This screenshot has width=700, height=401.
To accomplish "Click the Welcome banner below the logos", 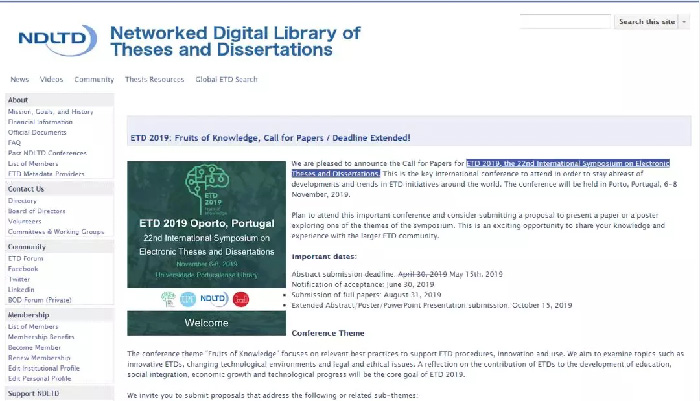I will tap(206, 323).
